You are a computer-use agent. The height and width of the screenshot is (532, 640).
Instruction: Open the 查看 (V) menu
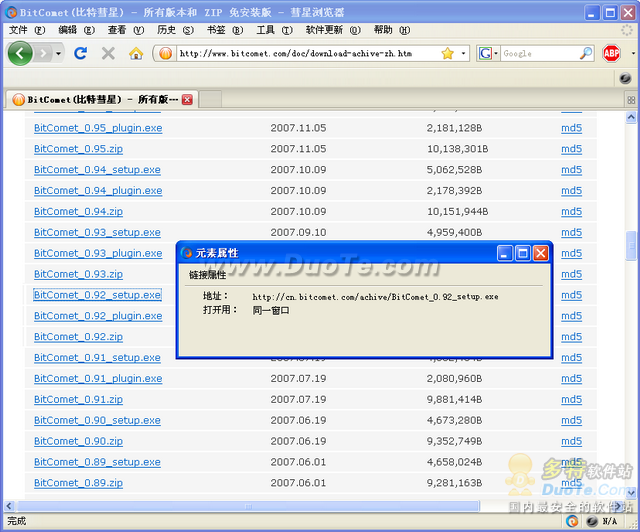click(x=126, y=30)
